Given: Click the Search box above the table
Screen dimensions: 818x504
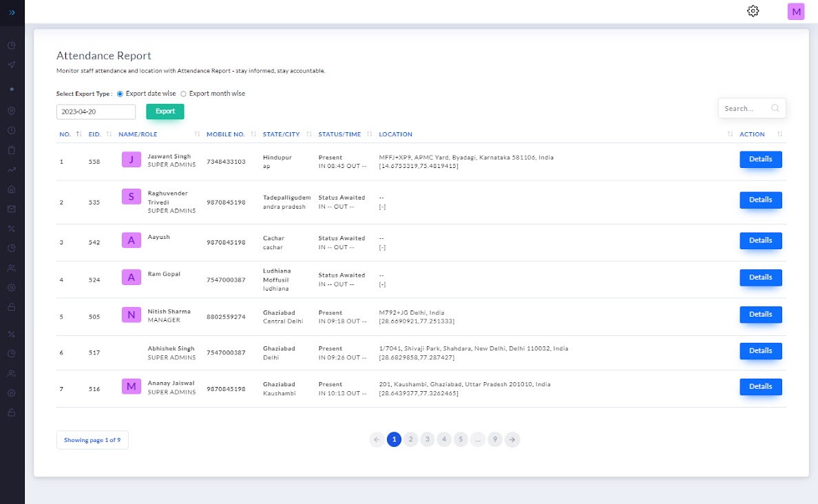Looking at the screenshot, I should click(746, 108).
